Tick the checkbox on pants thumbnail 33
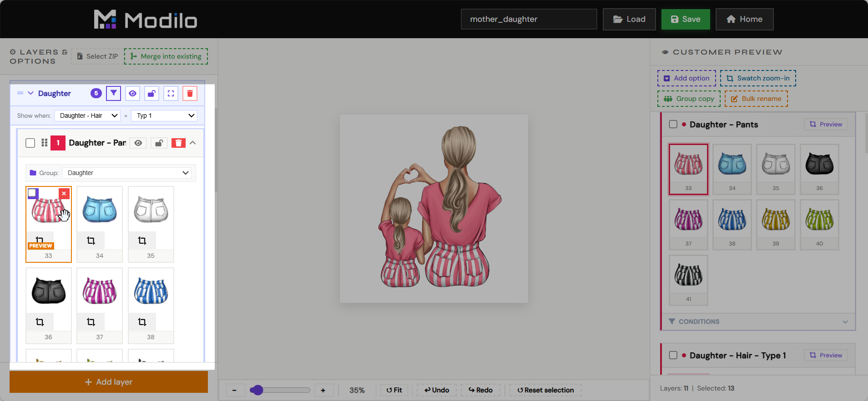Viewport: 868px width, 401px height. tap(32, 193)
